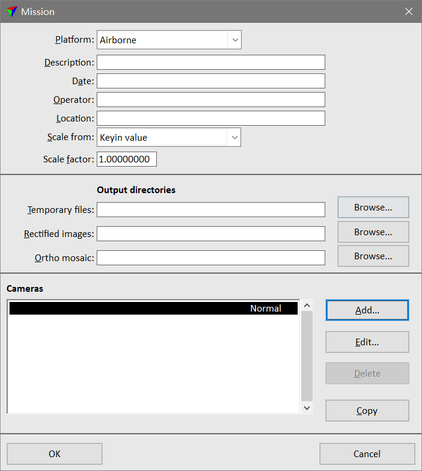Browse for the Ortho mosaic directory

coord(373,256)
